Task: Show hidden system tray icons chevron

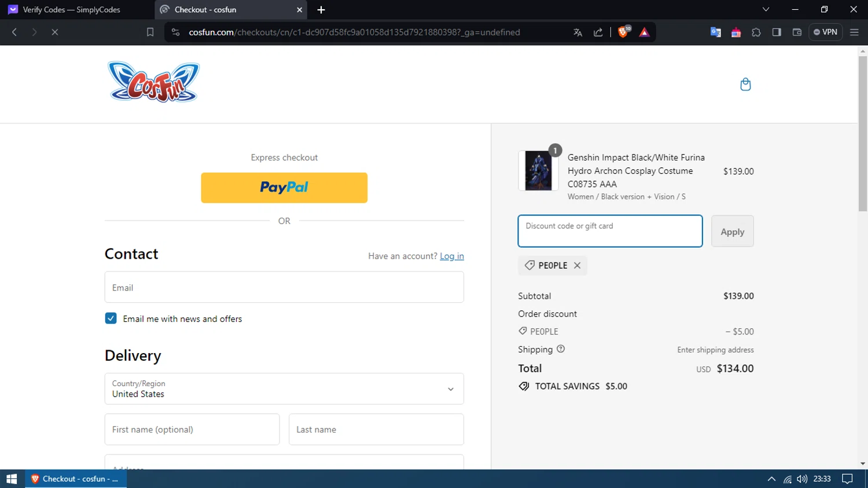Action: tap(771, 479)
